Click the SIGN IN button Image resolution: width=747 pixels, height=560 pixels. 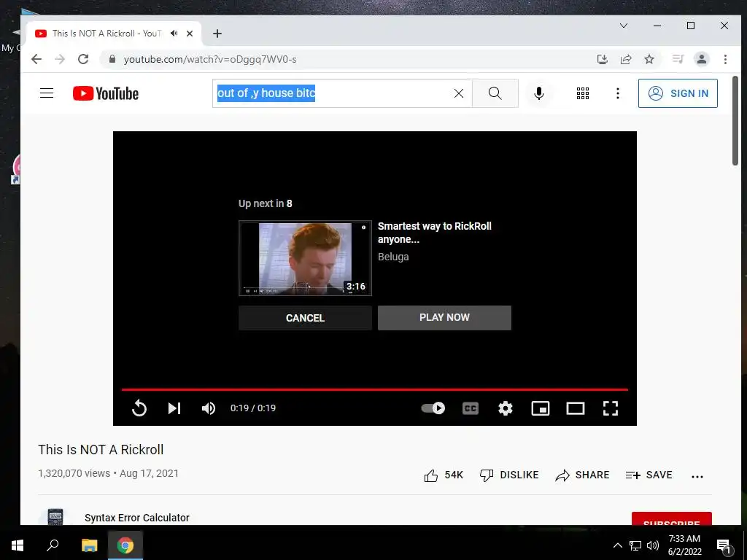[678, 93]
